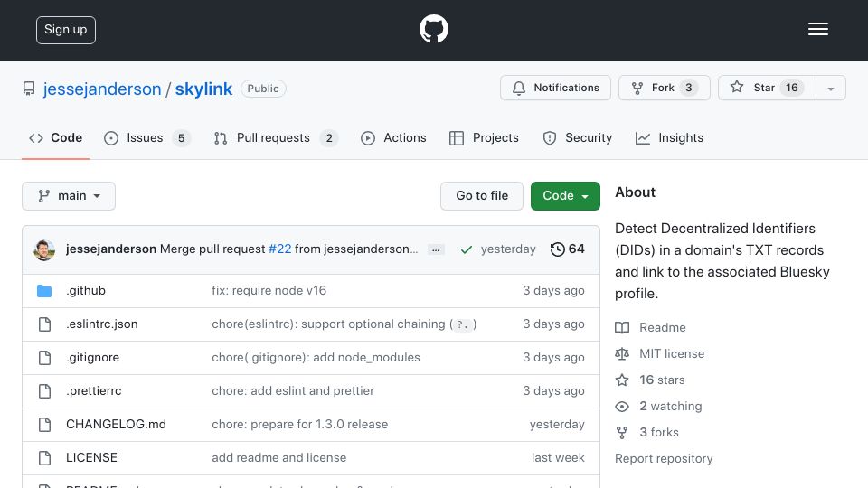868x488 pixels.
Task: Open the .gitignore file name
Action: (92, 358)
